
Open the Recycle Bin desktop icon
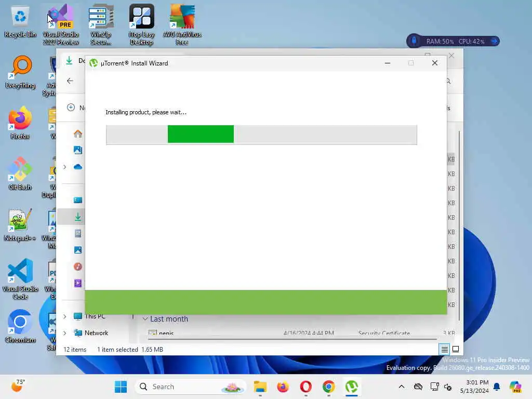pyautogui.click(x=20, y=21)
